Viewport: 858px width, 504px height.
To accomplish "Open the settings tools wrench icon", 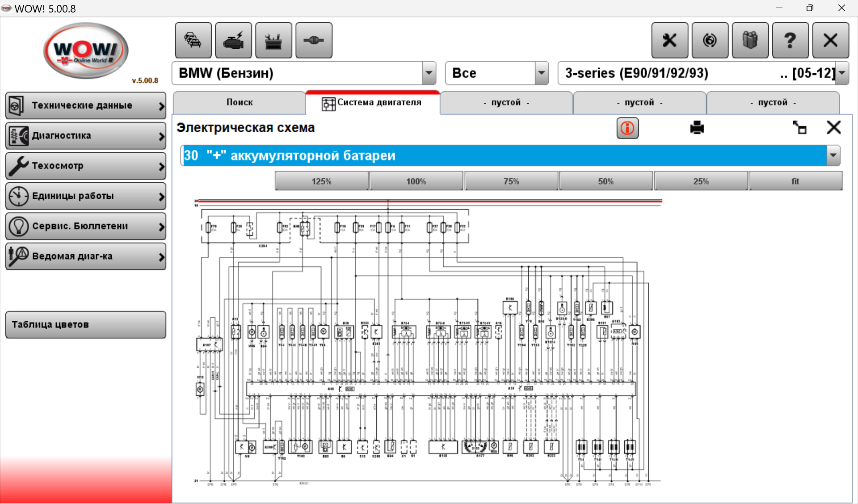I will (669, 40).
